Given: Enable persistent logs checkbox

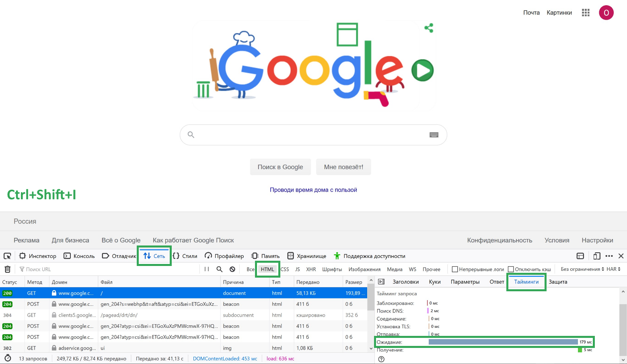Looking at the screenshot, I should [455, 269].
